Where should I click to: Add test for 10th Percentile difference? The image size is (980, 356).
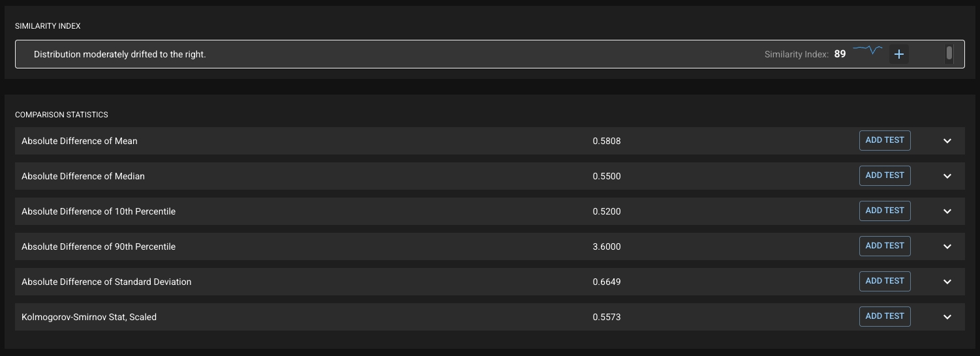tap(884, 211)
